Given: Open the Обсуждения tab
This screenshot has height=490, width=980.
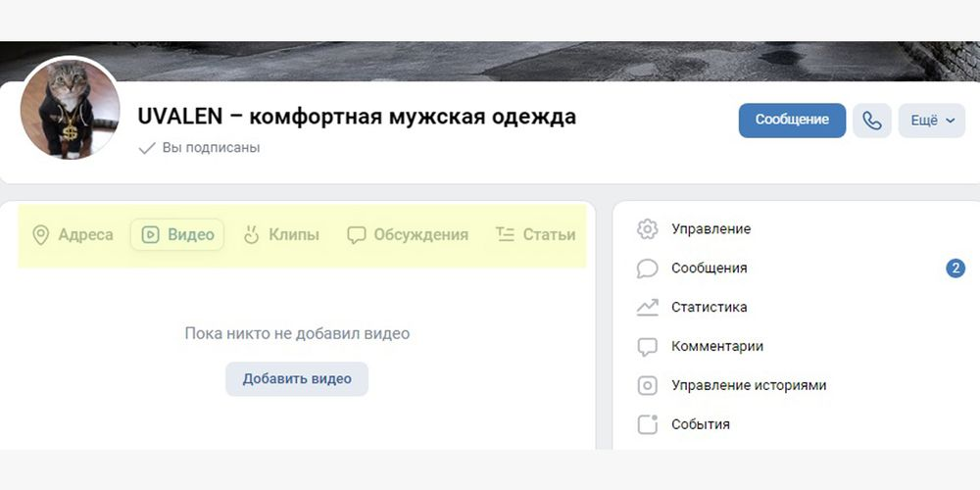Looking at the screenshot, I should (408, 235).
